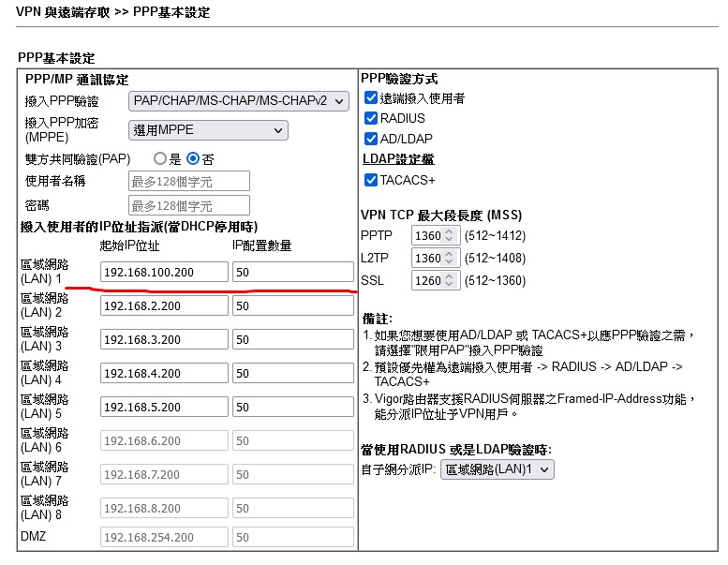Image resolution: width=728 pixels, height=565 pixels.
Task: Toggle the RADIUS authentication checkbox
Action: pos(371,119)
